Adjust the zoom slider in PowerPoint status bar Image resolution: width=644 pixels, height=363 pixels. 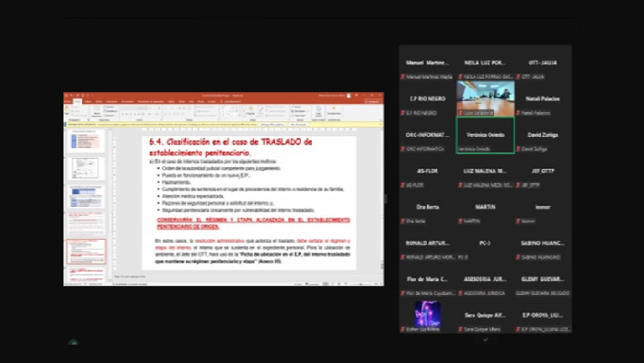point(361,284)
